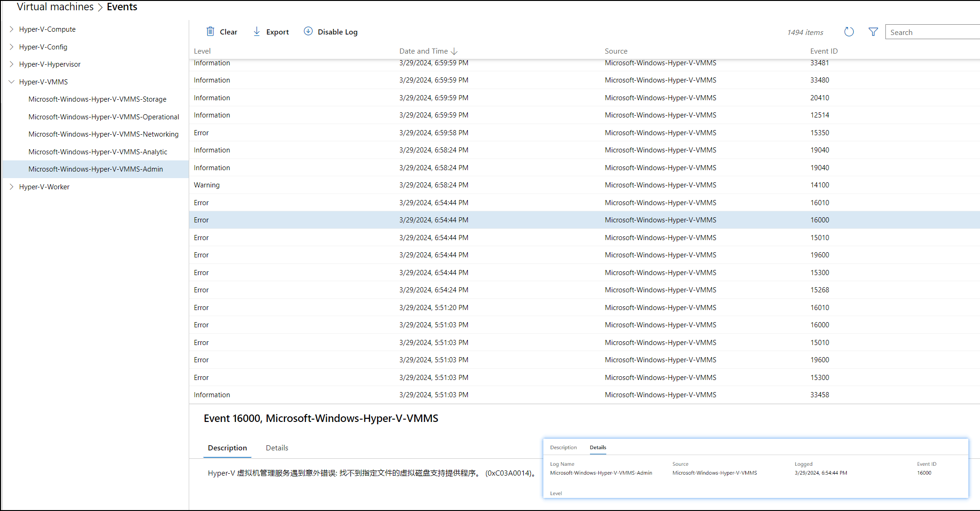
Task: Click the Events breadcrumb
Action: (x=122, y=7)
